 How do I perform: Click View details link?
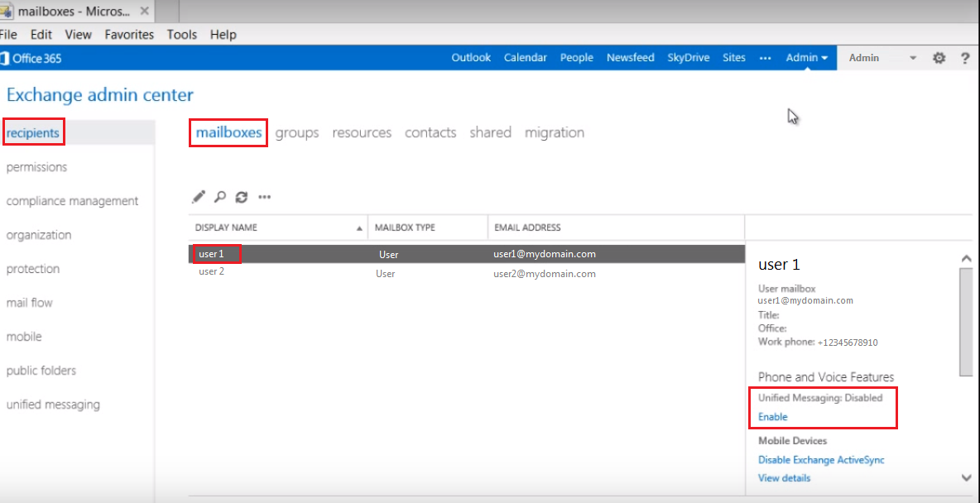click(x=785, y=478)
